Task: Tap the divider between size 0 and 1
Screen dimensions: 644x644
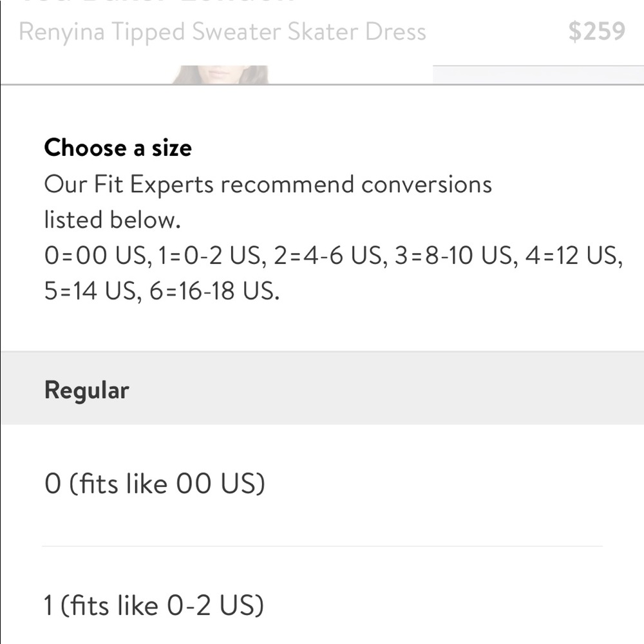Action: [x=322, y=546]
